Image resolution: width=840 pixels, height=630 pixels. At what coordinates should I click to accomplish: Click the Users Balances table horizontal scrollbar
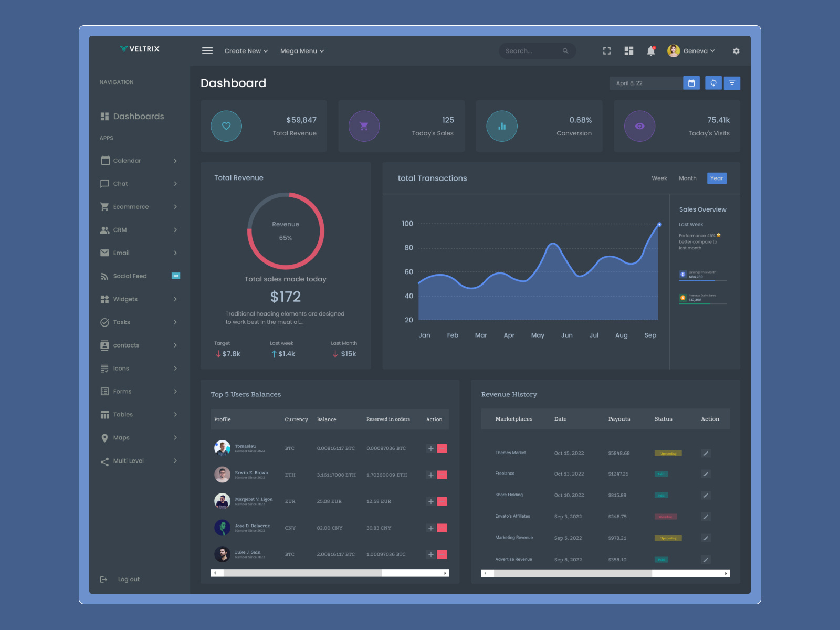330,573
